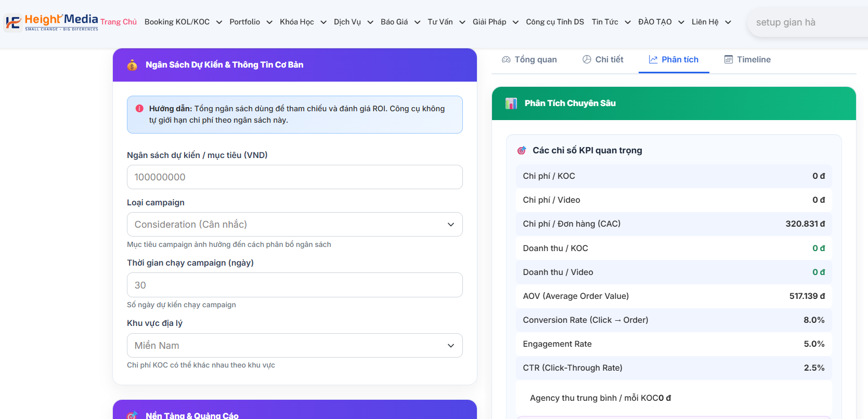The width and height of the screenshot is (868, 419).
Task: Click the pie chart icon on Chi tiết tab
Action: (587, 60)
